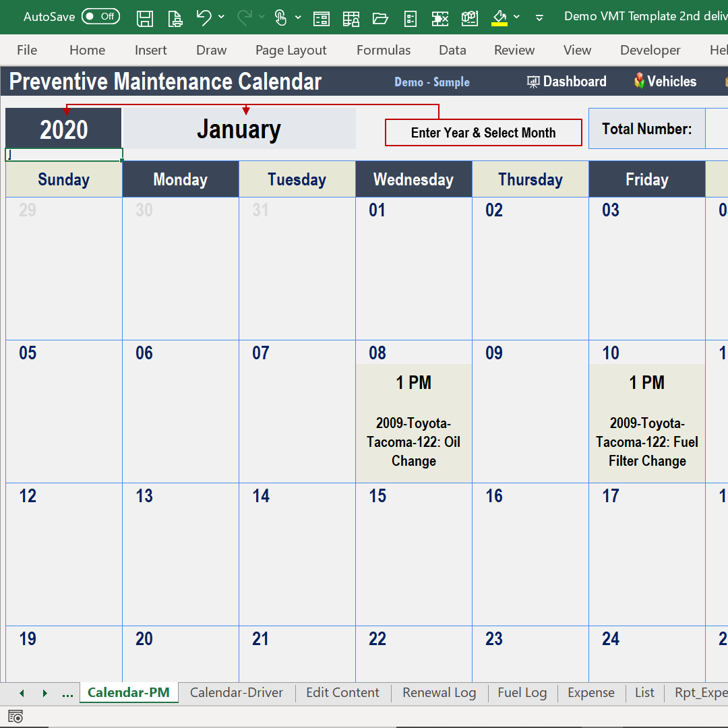Click the Enter Year & Select Month button

(x=483, y=132)
